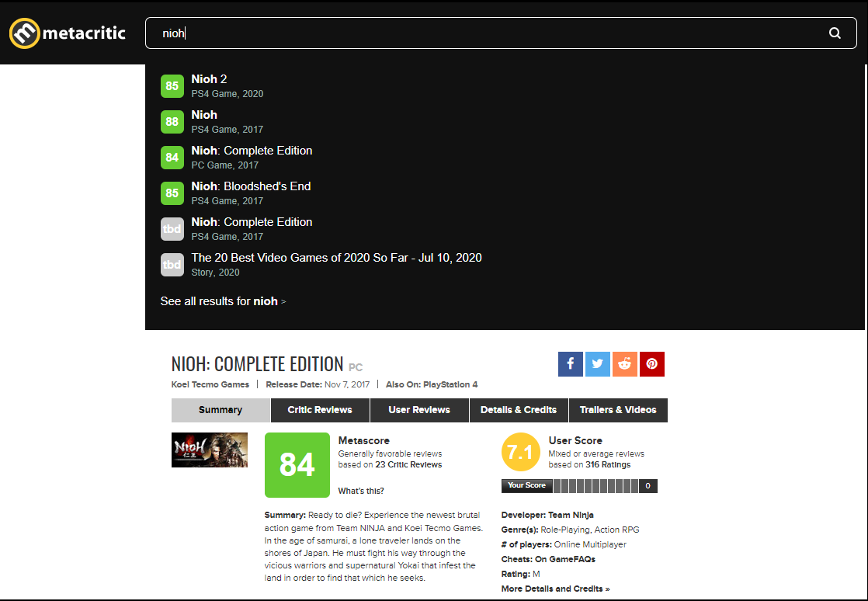
Task: Click the Metacritic logo icon
Action: 24,33
